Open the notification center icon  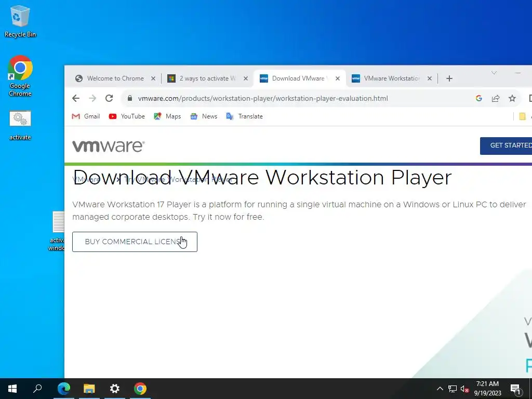[x=515, y=389]
